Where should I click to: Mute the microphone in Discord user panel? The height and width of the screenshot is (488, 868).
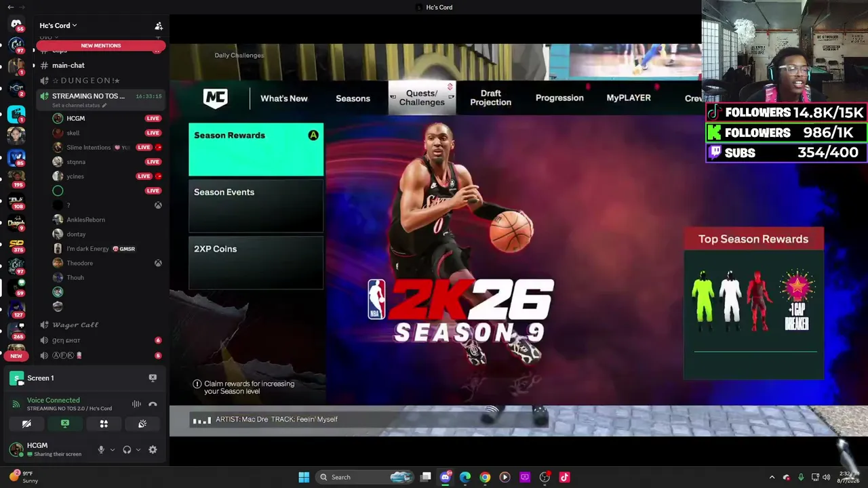101,449
